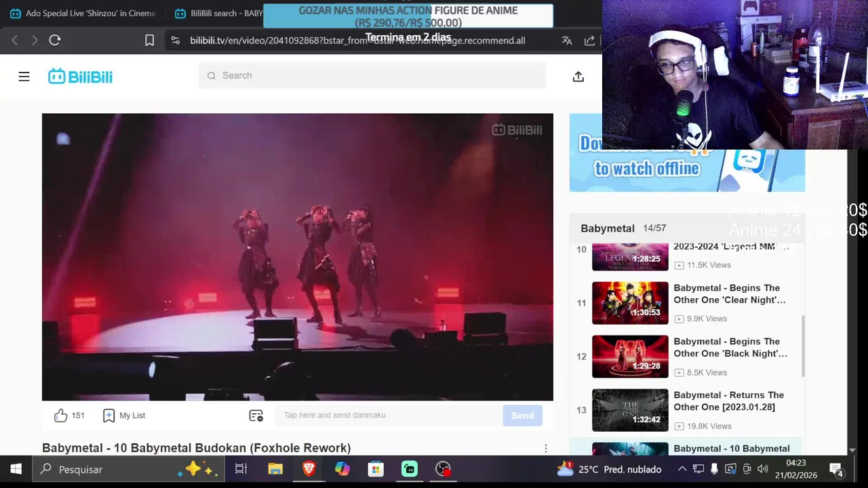Screen dimensions: 868x488
Task: Share this page from address bar
Action: pyautogui.click(x=590, y=41)
